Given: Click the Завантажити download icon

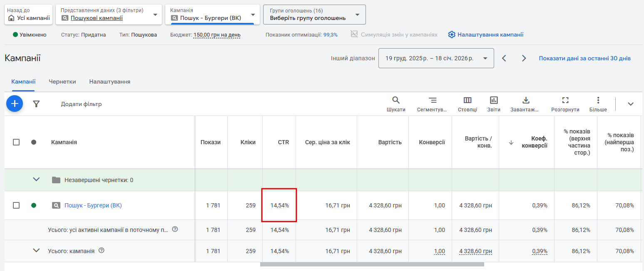Looking at the screenshot, I should [x=525, y=103].
